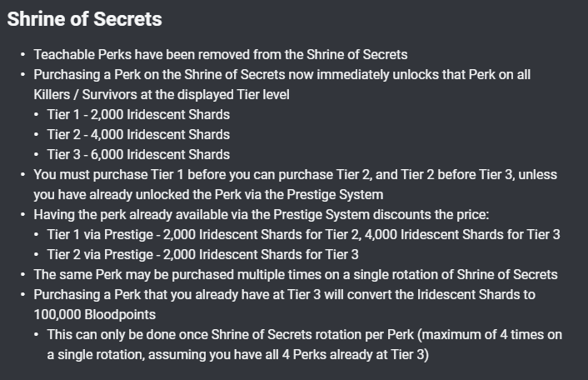Click the Perk already at Tier 3 conversion line
The height and width of the screenshot is (380, 588).
[284, 295]
